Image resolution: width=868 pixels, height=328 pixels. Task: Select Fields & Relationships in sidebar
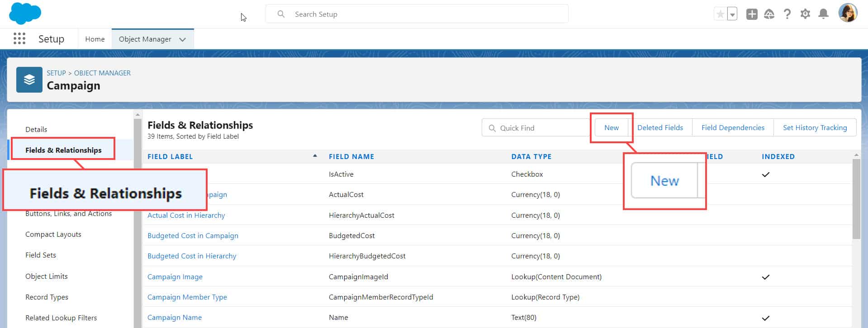click(63, 150)
